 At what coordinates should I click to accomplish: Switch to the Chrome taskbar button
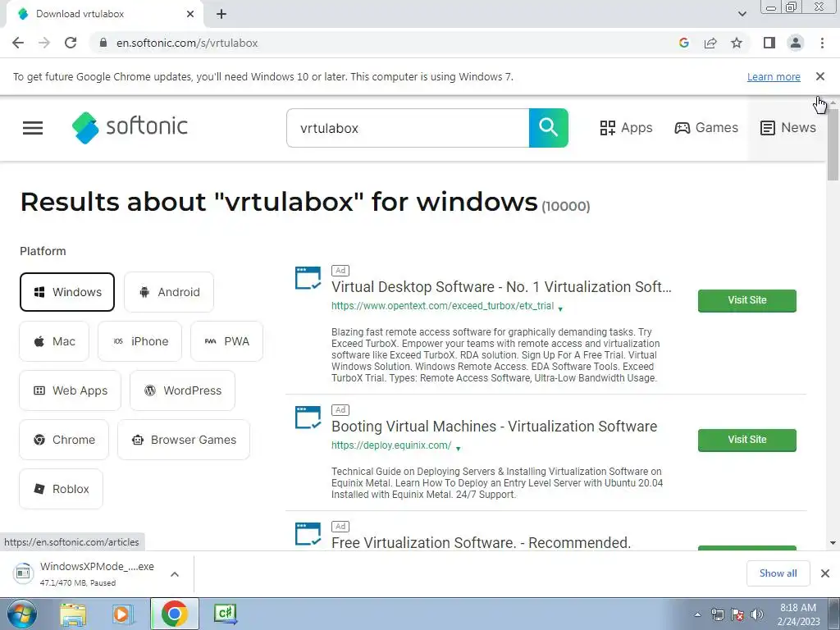175,614
